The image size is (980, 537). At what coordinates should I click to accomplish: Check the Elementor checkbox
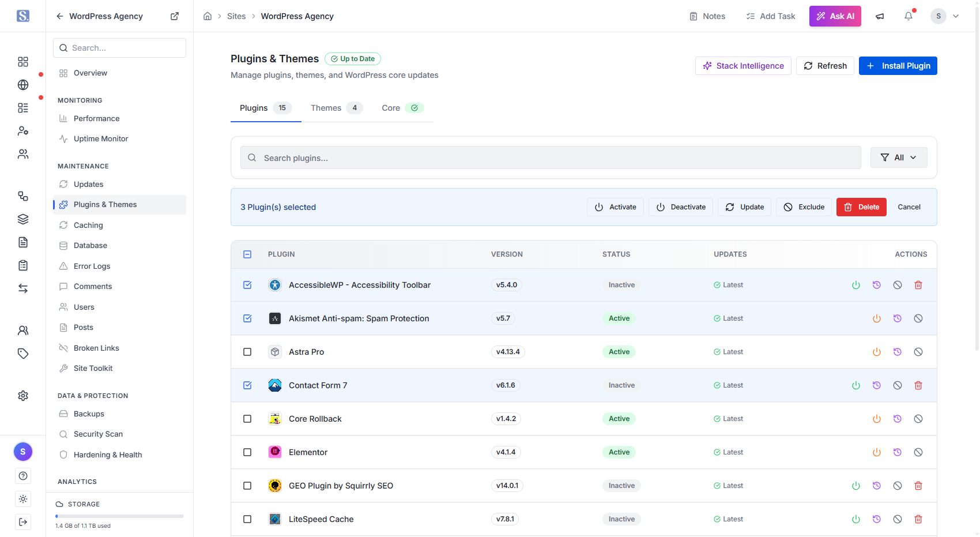[247, 452]
